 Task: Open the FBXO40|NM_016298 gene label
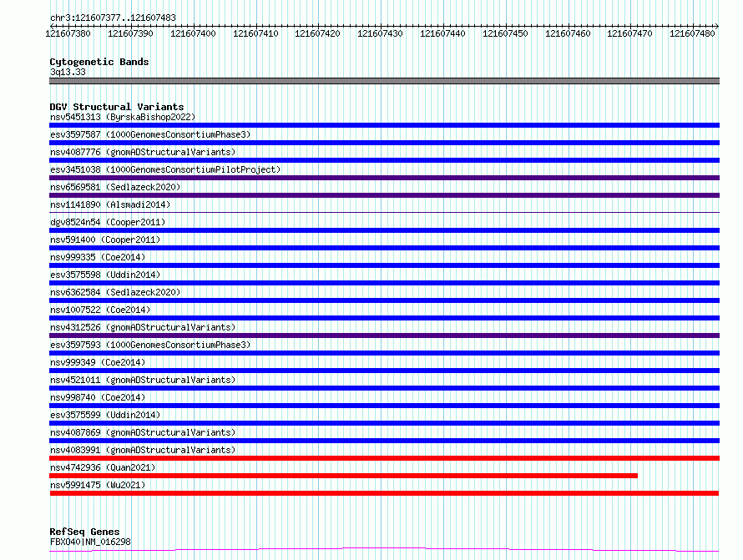point(90,542)
